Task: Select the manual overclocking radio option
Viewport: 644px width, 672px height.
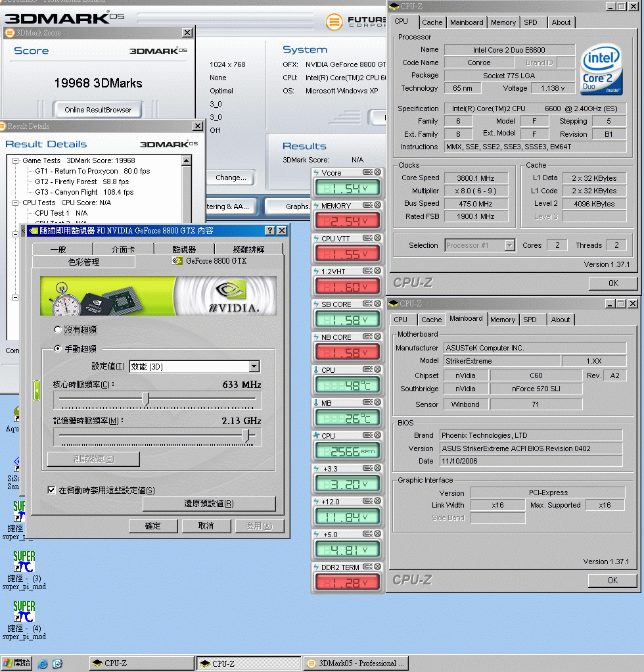Action: [x=57, y=348]
